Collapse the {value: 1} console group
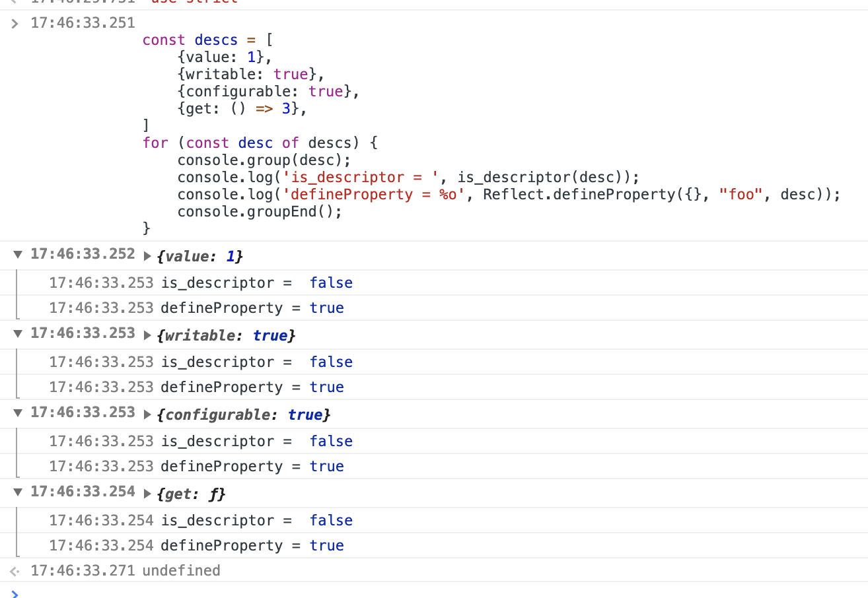Screen dimensions: 868x598 [17, 255]
